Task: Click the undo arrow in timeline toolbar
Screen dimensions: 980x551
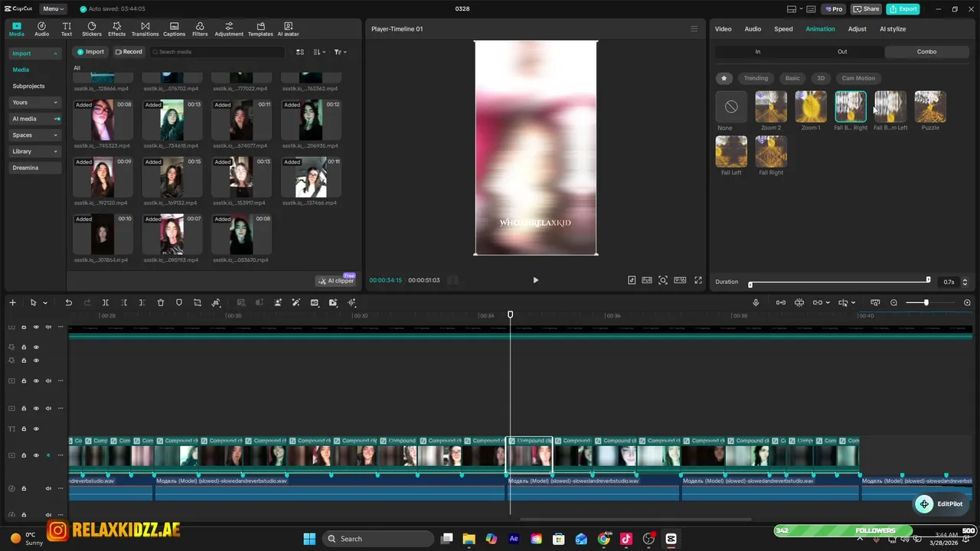Action: [68, 303]
